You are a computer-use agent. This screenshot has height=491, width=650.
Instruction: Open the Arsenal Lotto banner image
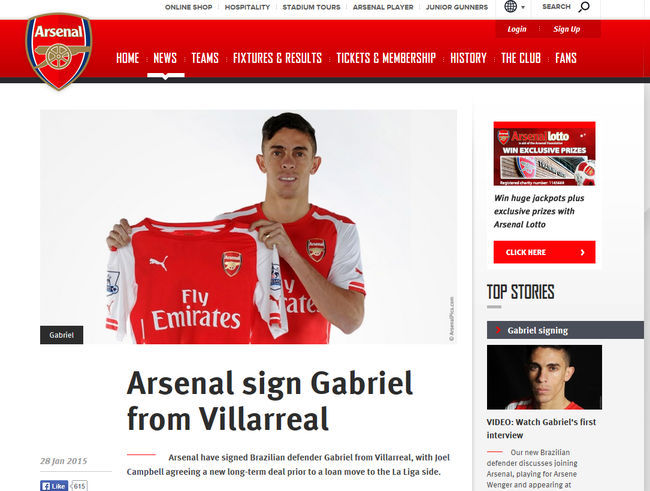544,153
